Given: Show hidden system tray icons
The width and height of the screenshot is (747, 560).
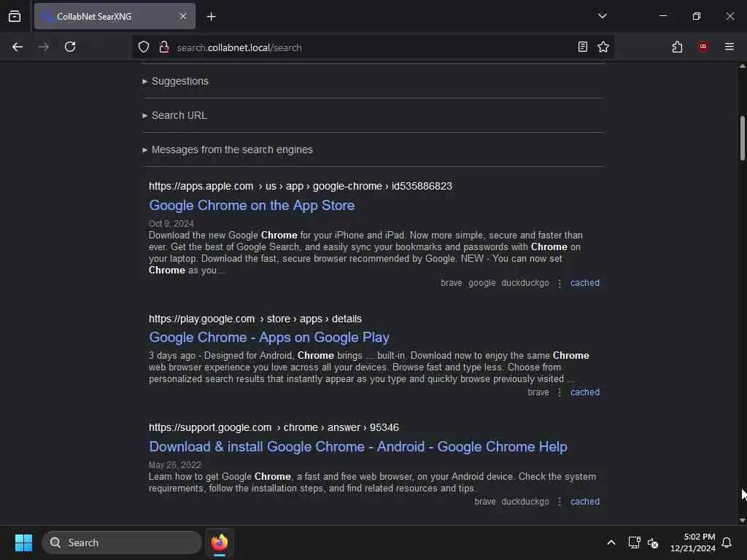Looking at the screenshot, I should pos(611,542).
